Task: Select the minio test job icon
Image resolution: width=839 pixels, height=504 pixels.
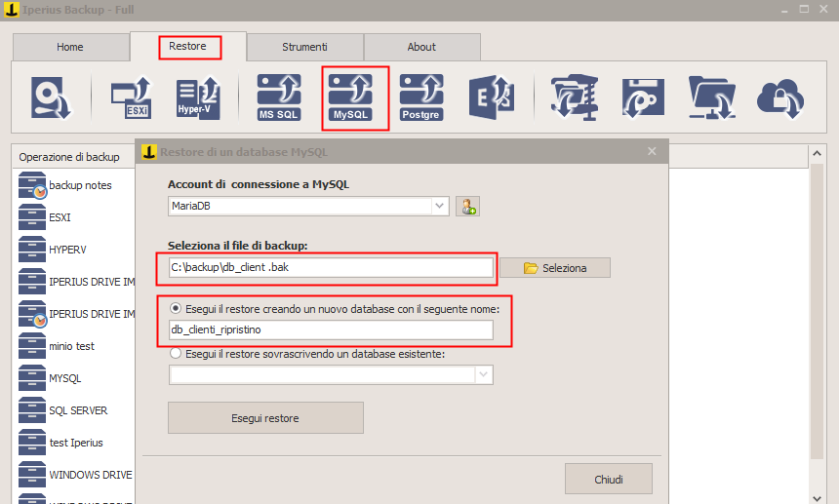Action: (x=32, y=346)
